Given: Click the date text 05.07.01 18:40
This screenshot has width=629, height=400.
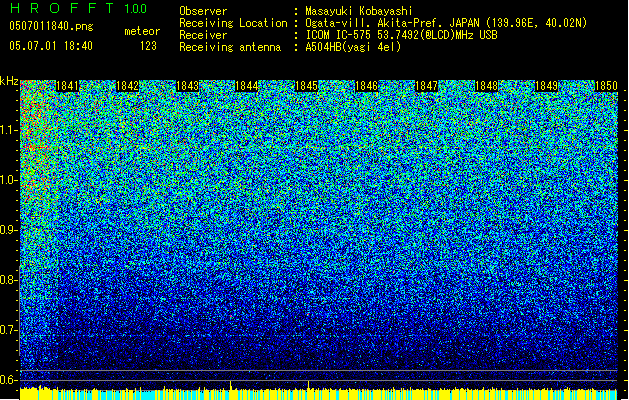Looking at the screenshot, I should pyautogui.click(x=51, y=46).
